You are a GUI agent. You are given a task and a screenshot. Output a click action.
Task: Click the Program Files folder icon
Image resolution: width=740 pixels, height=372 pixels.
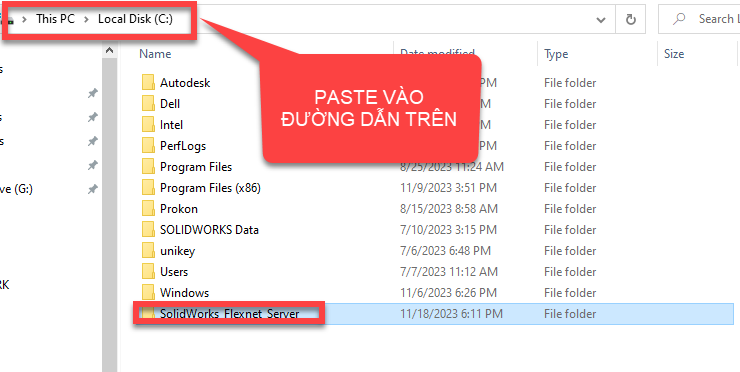tap(148, 167)
